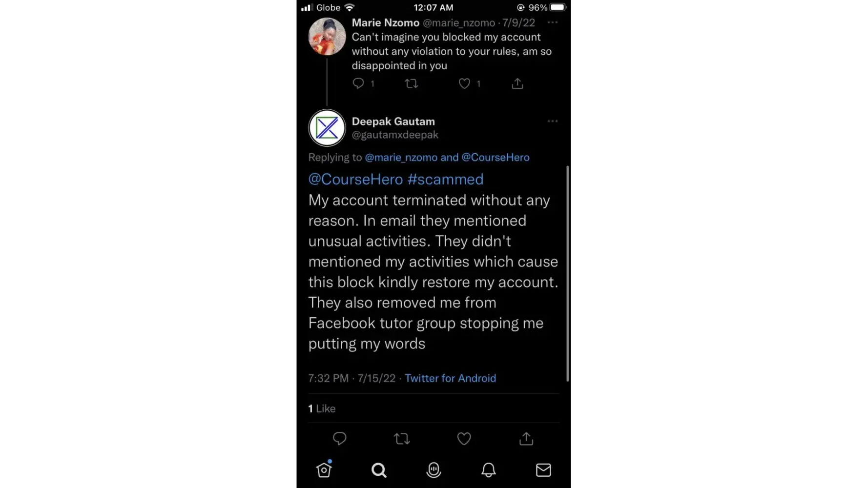Go to the Home tab
868x488 pixels.
pos(324,469)
